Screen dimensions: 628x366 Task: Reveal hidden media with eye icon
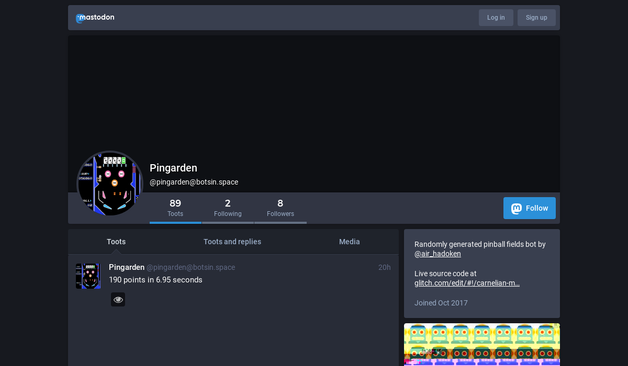pos(118,300)
